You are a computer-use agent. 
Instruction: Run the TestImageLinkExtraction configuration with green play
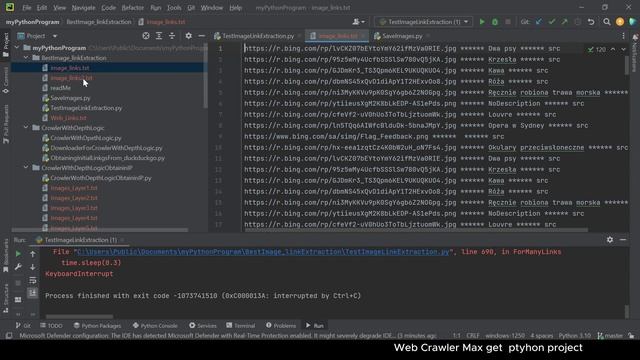482,22
